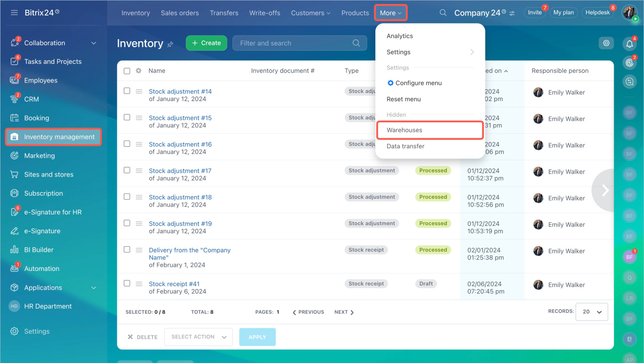Open the user profile avatar

click(x=629, y=13)
